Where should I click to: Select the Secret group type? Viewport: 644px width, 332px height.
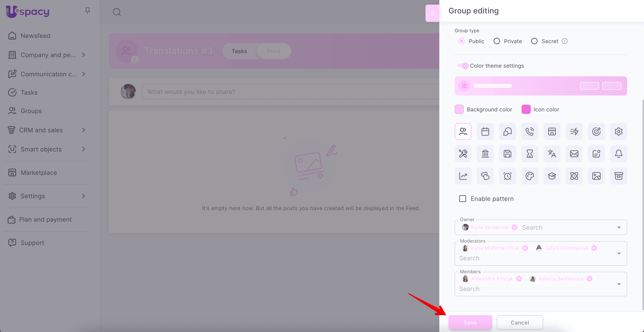click(x=534, y=41)
